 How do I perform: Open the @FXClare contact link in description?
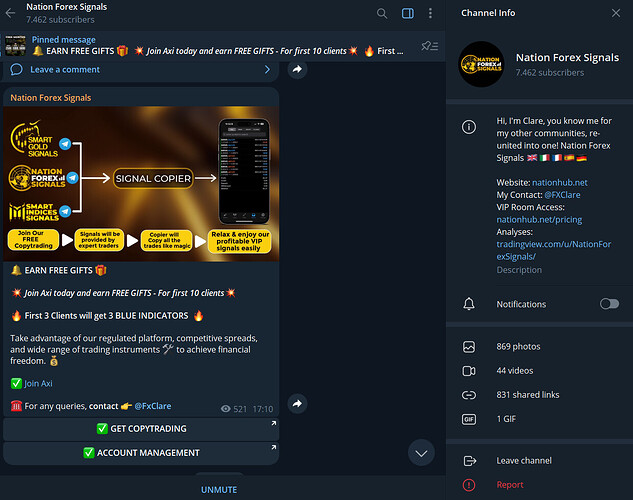(562, 195)
